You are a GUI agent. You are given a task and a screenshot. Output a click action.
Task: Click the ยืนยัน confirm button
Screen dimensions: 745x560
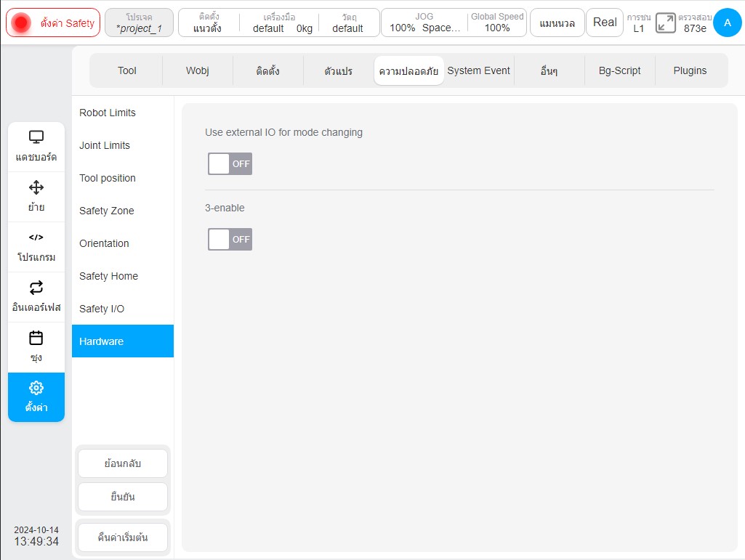click(123, 497)
